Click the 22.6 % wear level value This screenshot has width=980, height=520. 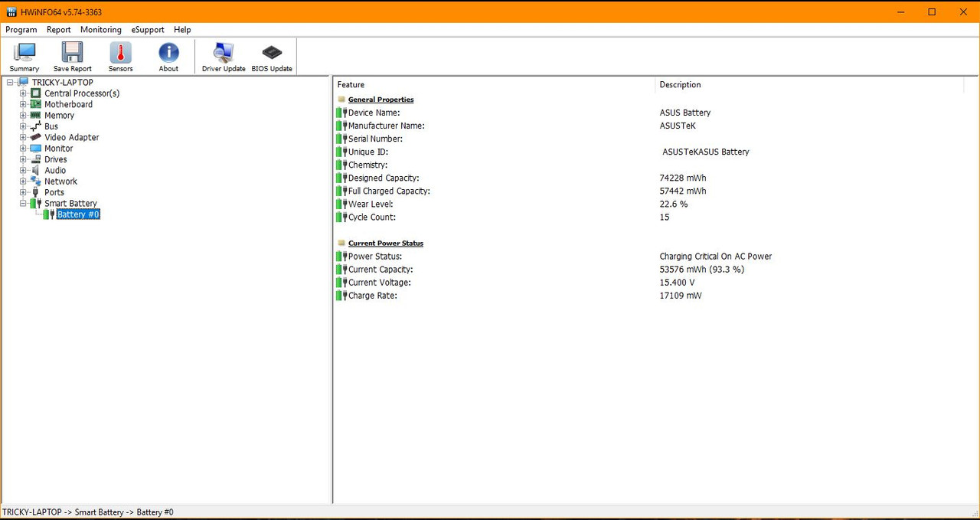[x=674, y=204]
